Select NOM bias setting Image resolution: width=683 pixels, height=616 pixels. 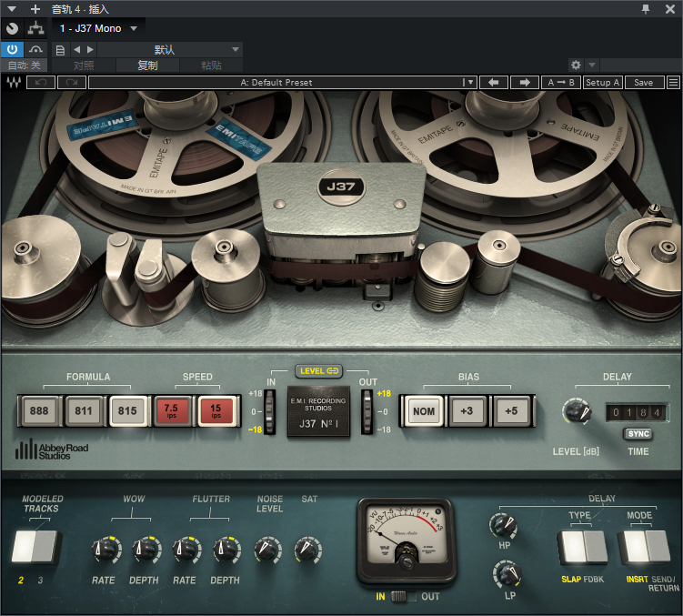424,410
